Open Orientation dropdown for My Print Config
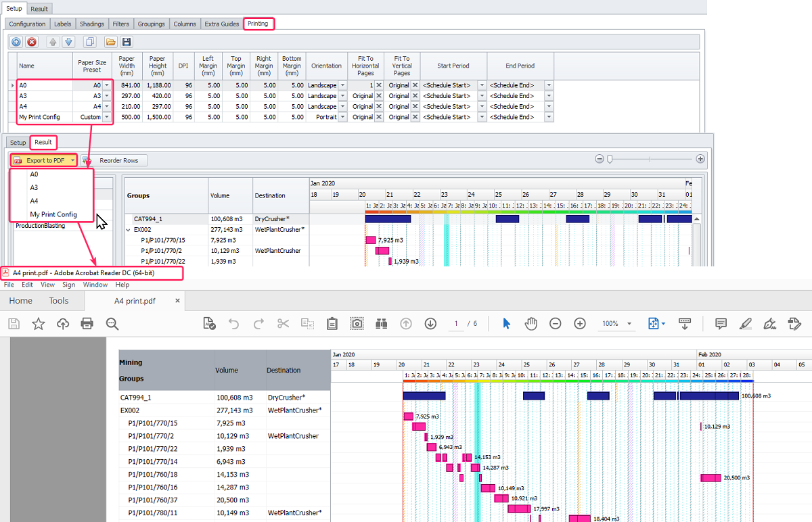Screen dimensions: 812x522 342,117
